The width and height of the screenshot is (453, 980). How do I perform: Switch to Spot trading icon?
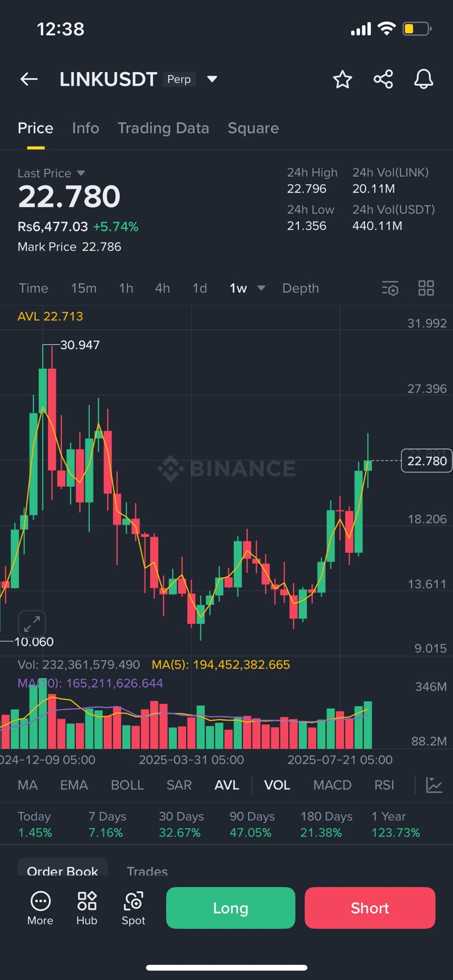133,908
